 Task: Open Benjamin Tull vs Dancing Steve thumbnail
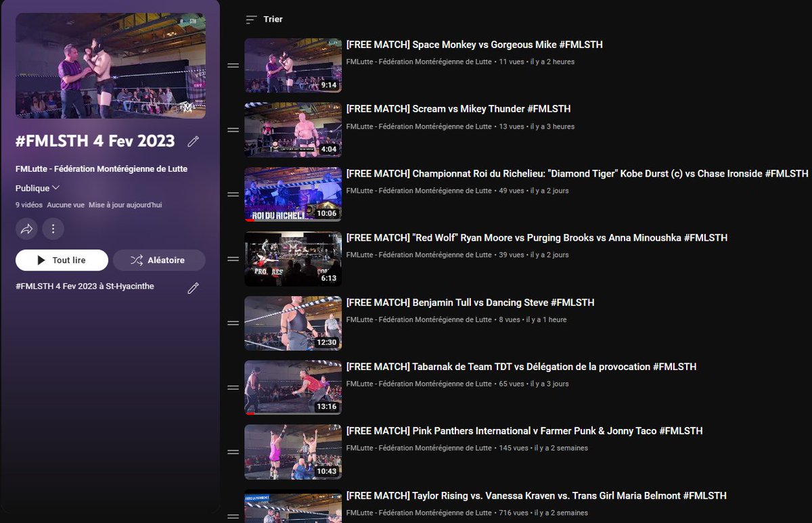coord(293,323)
